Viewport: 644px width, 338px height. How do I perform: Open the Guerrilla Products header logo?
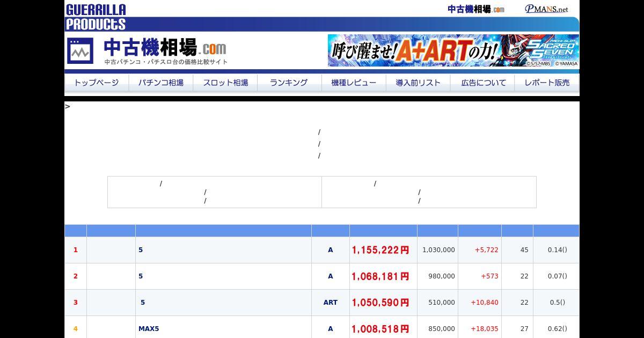pos(96,17)
